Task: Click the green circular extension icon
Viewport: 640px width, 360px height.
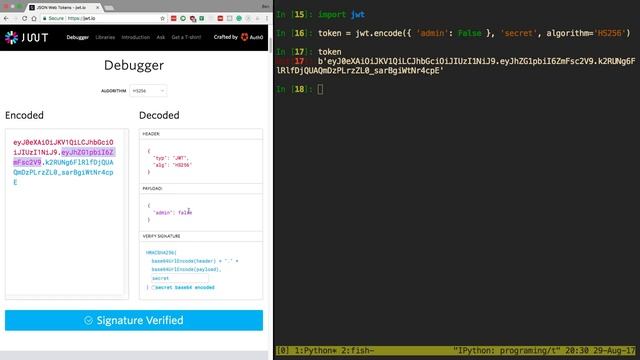Action: point(183,18)
